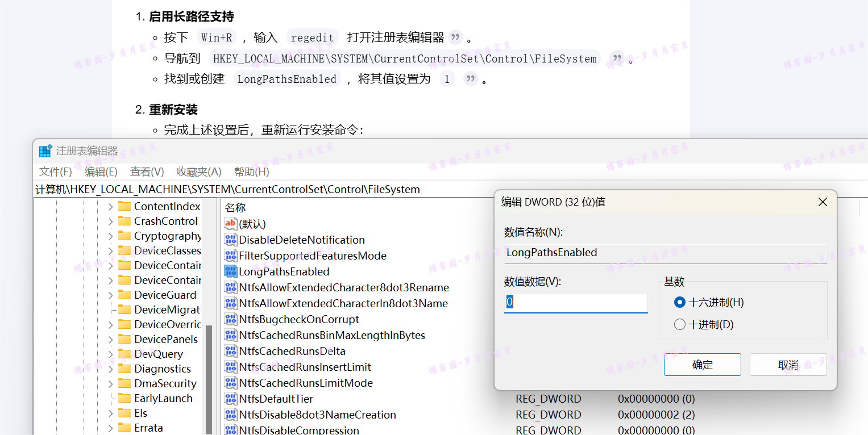Open the 帮助(H) menu
The image size is (868, 435).
[252, 172]
